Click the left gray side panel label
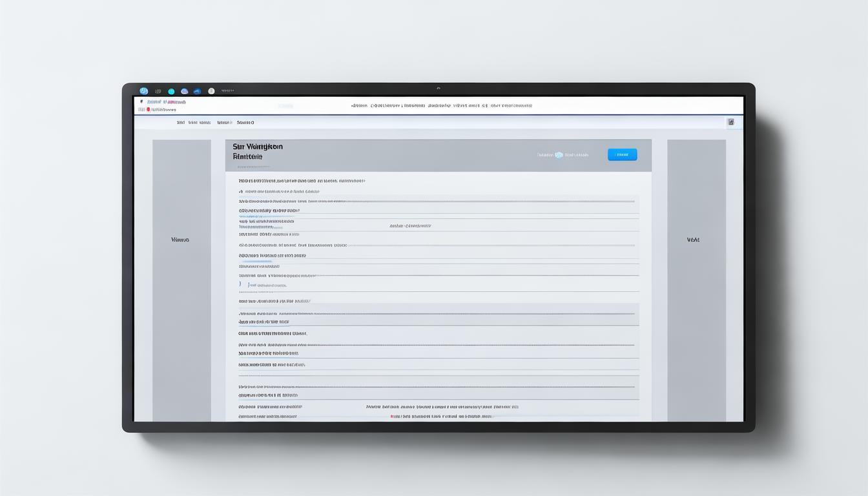Viewport: 868px width, 496px height. coord(180,240)
